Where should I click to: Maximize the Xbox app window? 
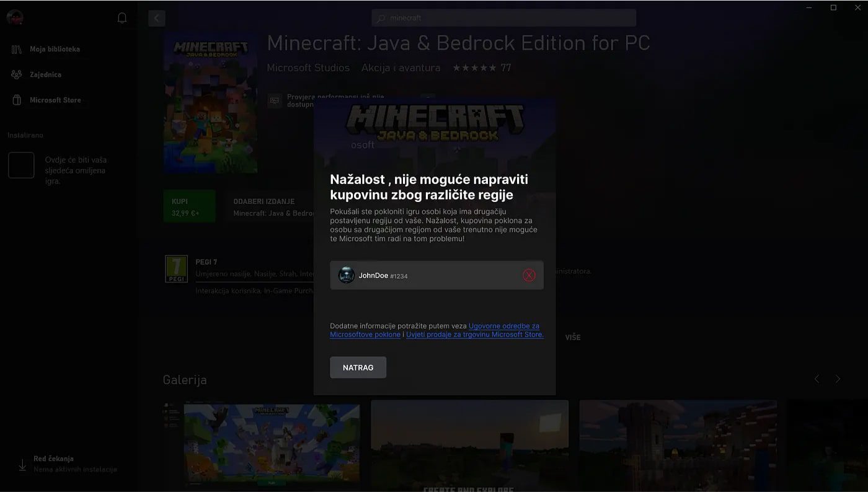833,7
